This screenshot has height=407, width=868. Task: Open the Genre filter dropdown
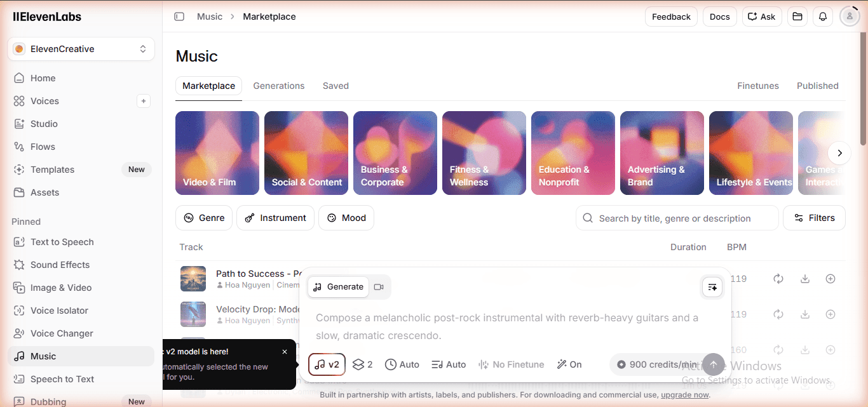point(204,218)
